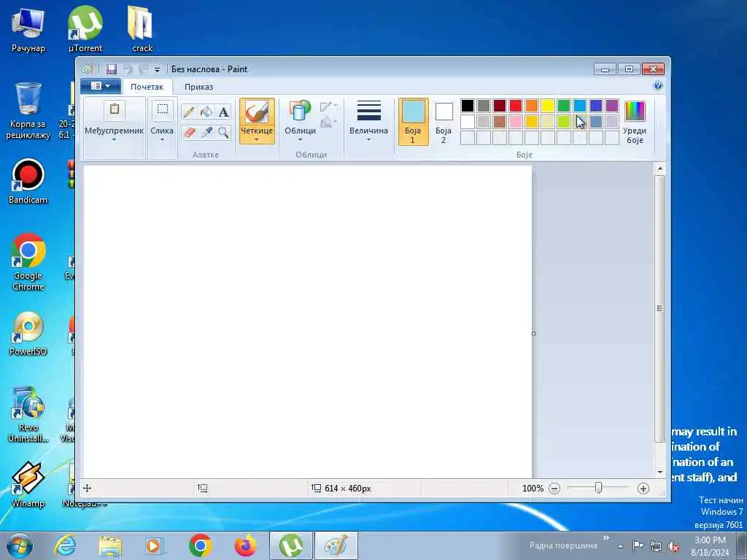Open the shape outline dropdown
Viewport: 747px width, 560px height.
click(328, 106)
